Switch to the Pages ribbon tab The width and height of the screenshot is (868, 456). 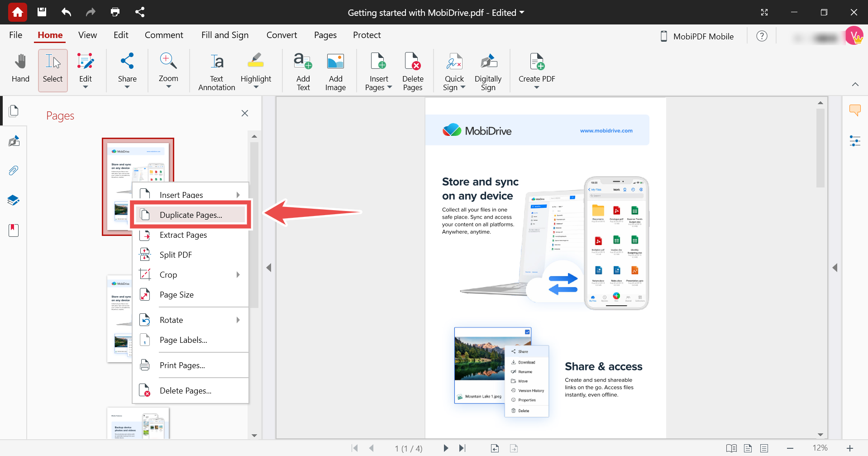[325, 35]
